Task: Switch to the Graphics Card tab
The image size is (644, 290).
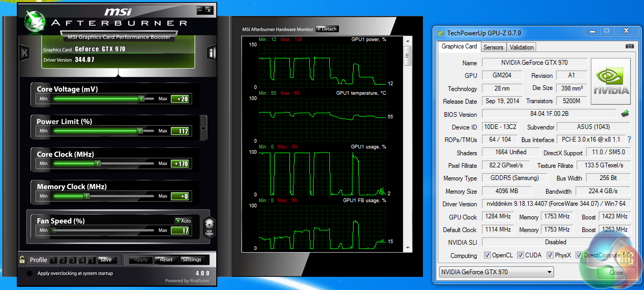Action: coord(459,46)
